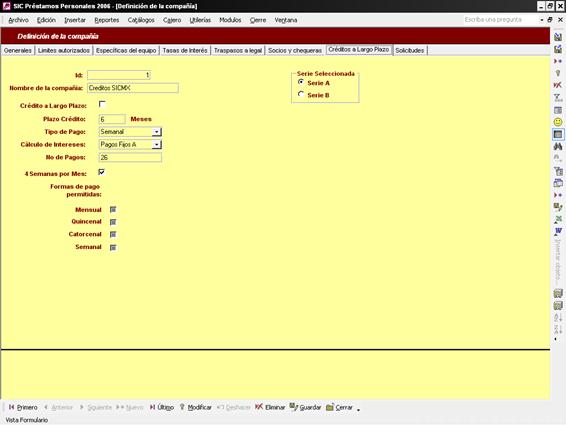Screen dimensions: 566x425
Task: Click the smiley face icon in right toolbar
Action: click(558, 122)
